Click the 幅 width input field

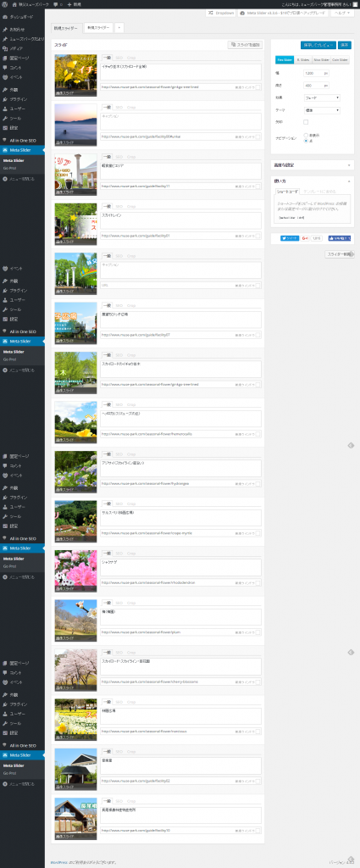point(316,73)
